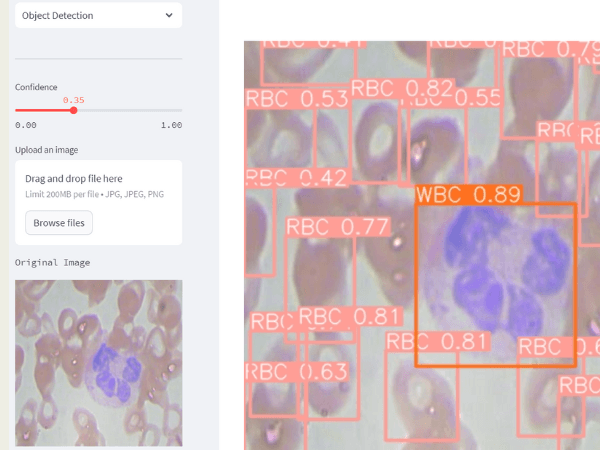Viewport: 600px width, 450px height.
Task: Click the Confidence label text
Action: point(36,87)
